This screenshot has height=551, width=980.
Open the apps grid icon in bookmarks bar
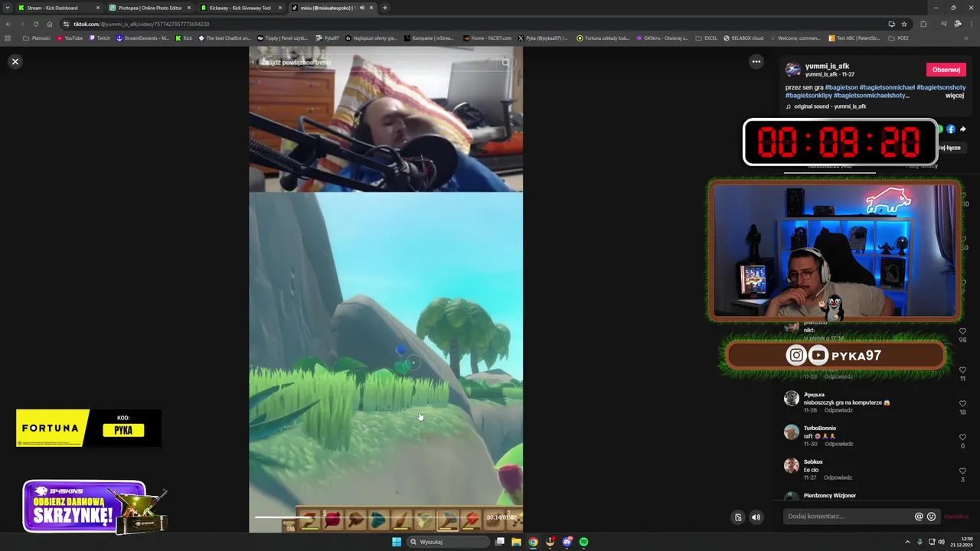(8, 37)
